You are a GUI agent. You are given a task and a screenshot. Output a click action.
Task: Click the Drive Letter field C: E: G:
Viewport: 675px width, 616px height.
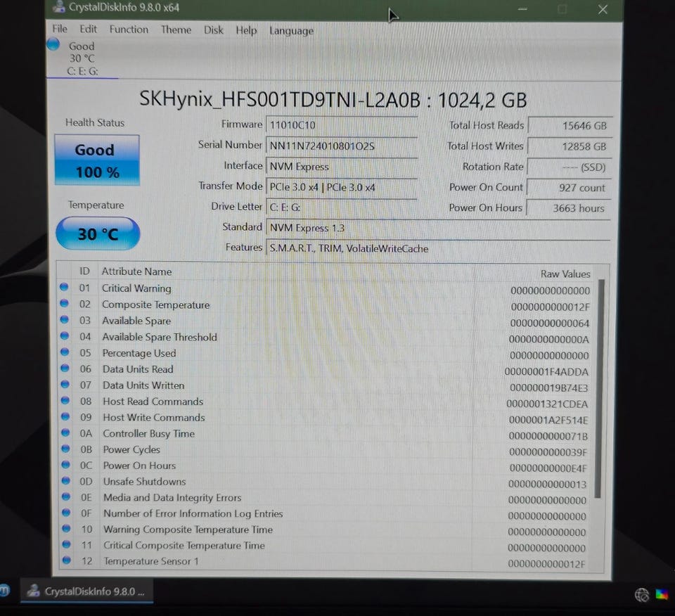pyautogui.click(x=342, y=207)
